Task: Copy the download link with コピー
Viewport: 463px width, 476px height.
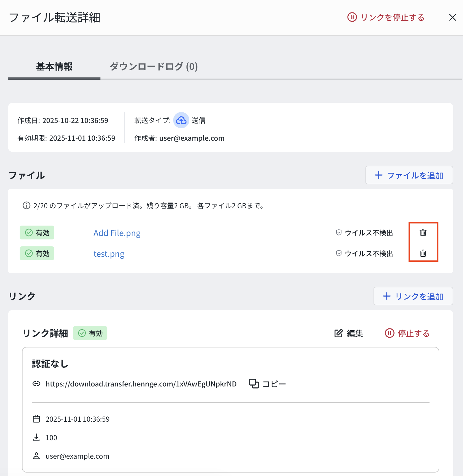Action: point(267,384)
